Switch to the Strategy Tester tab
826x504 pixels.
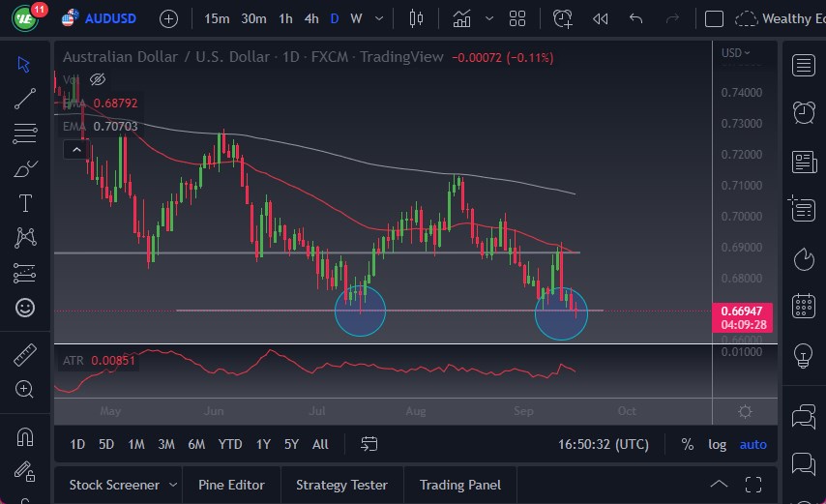(x=341, y=485)
